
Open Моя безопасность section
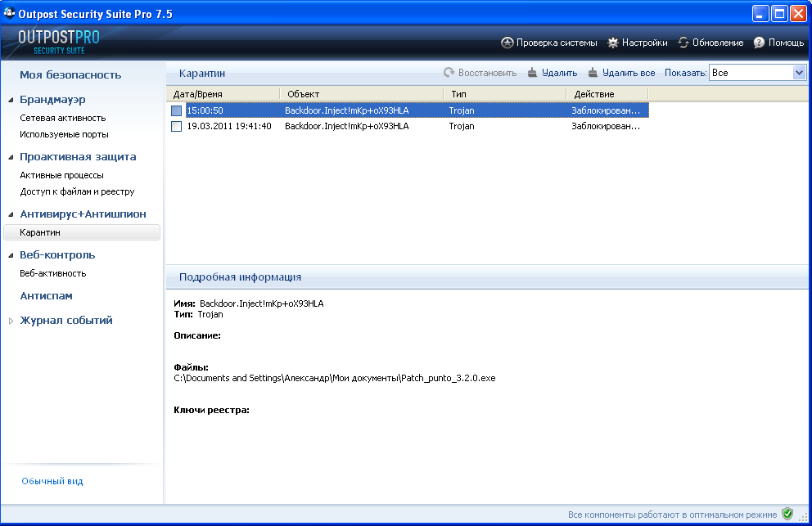[70, 75]
